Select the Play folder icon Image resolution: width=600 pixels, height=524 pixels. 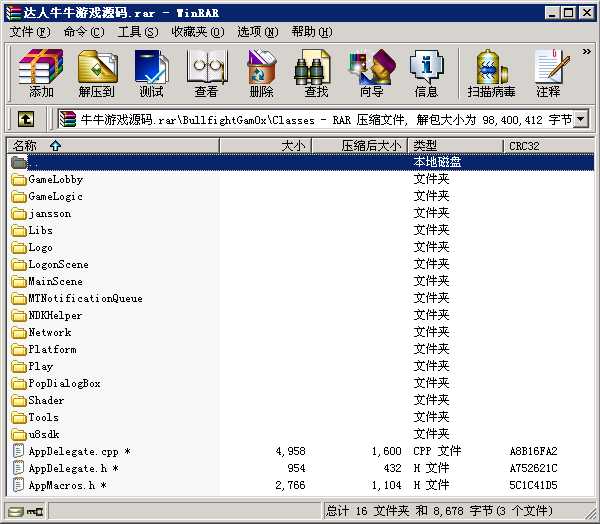(x=18, y=367)
